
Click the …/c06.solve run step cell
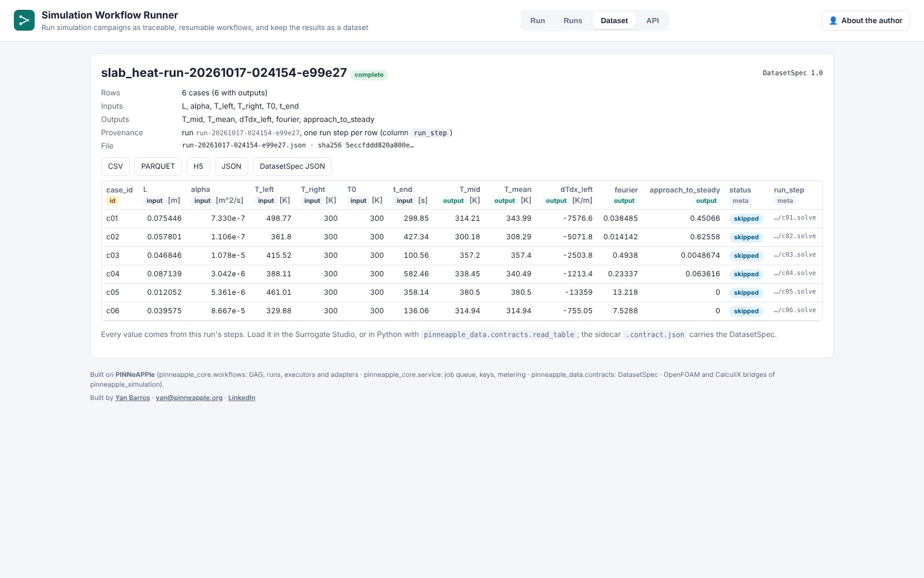point(795,310)
